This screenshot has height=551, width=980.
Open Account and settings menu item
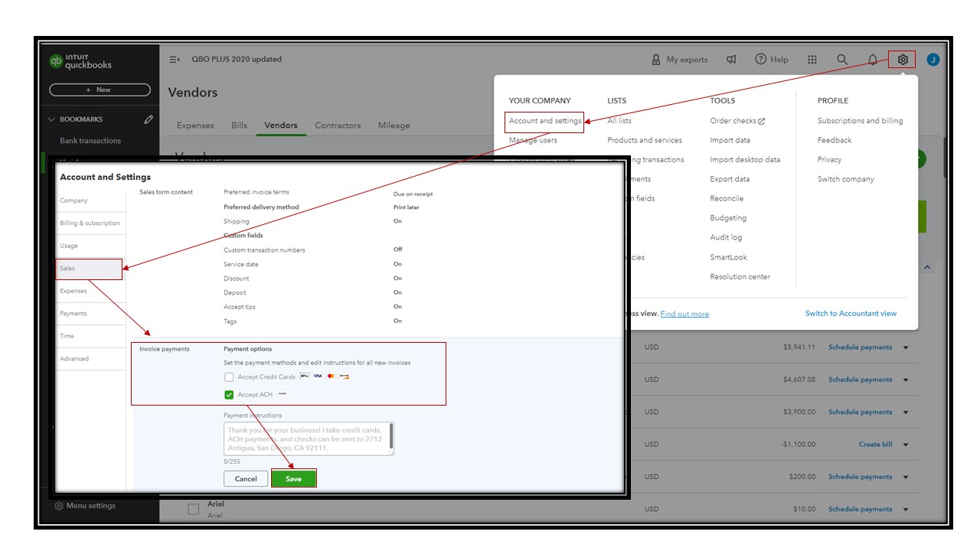tap(546, 121)
